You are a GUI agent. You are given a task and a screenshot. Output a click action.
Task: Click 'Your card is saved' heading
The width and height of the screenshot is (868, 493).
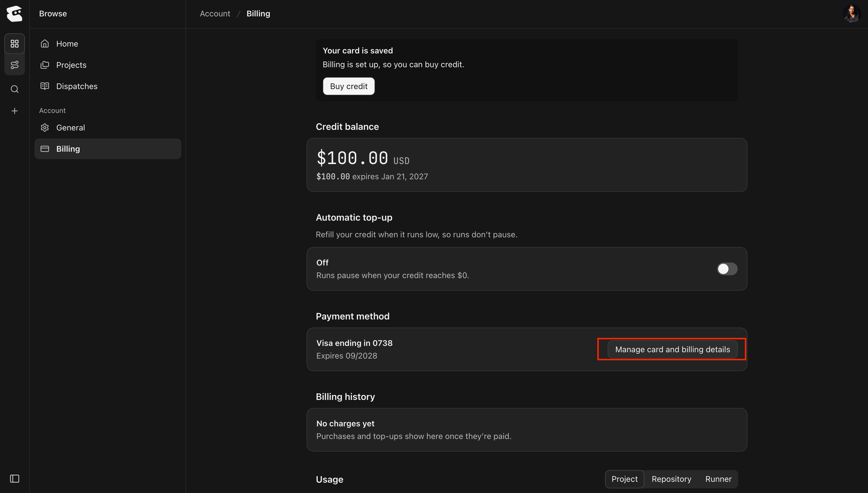point(358,51)
